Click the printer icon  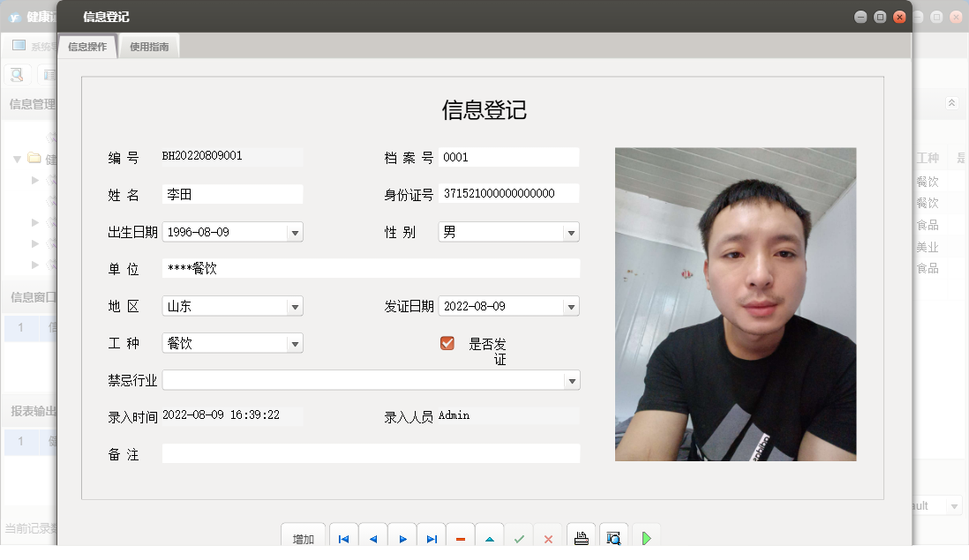[581, 538]
